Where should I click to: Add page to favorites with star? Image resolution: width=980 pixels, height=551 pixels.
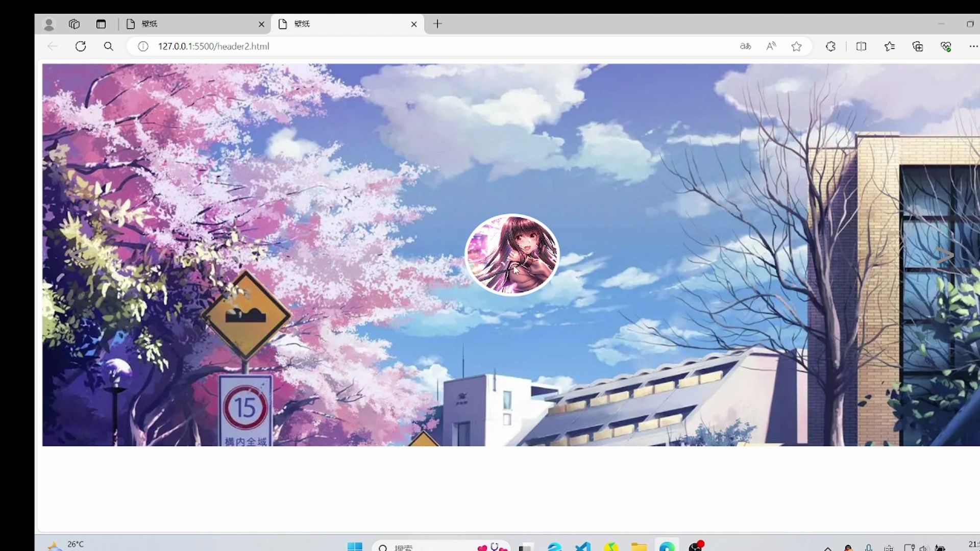797,46
